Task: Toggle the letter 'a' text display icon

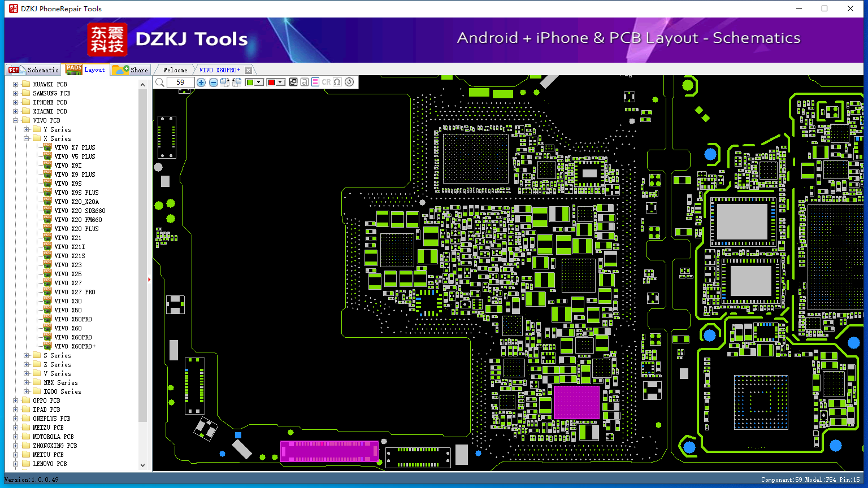Action: pyautogui.click(x=305, y=82)
